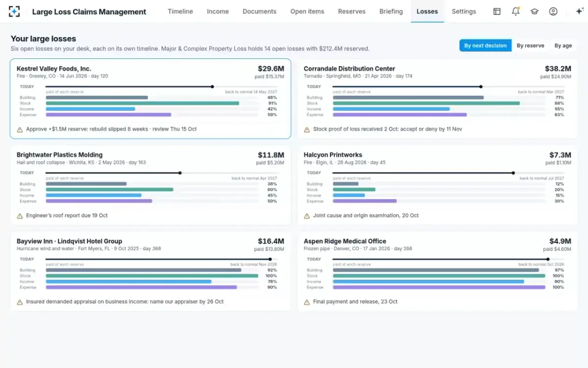Click warning icon by Final payment and release

click(x=307, y=302)
